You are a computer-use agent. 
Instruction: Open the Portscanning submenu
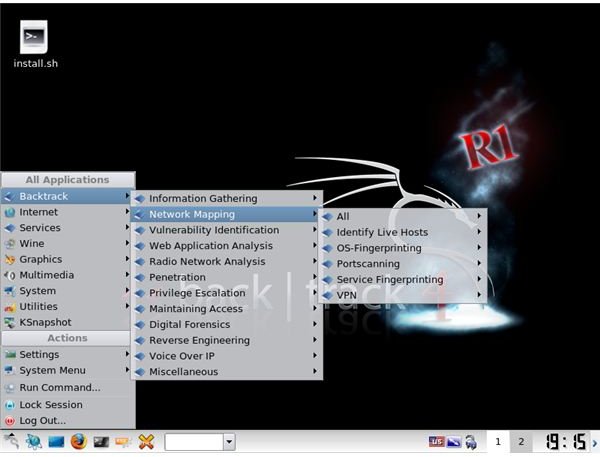(403, 264)
